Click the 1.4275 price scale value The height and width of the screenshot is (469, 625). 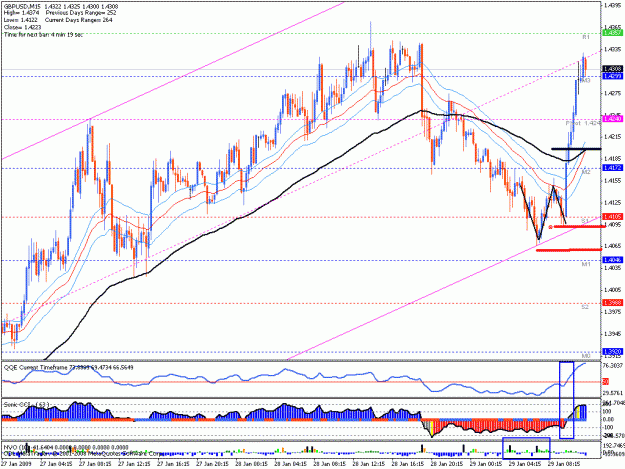click(613, 93)
